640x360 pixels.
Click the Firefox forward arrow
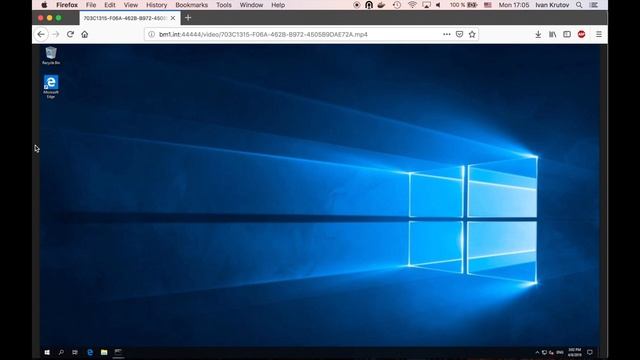[x=56, y=34]
